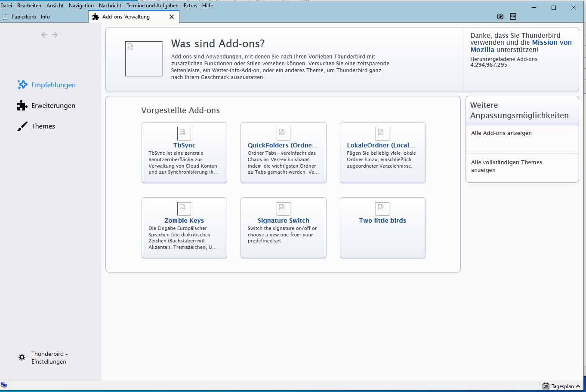
Task: Click the Papierkorb tab icon
Action: pyautogui.click(x=5, y=17)
